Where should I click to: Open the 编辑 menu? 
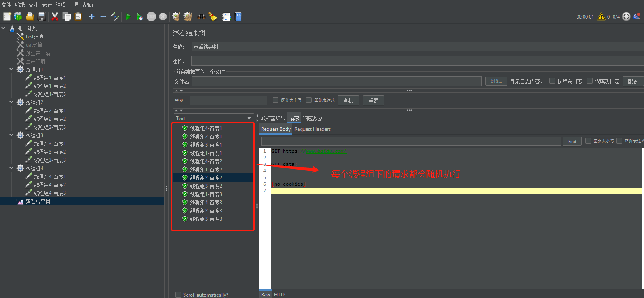pyautogui.click(x=20, y=5)
